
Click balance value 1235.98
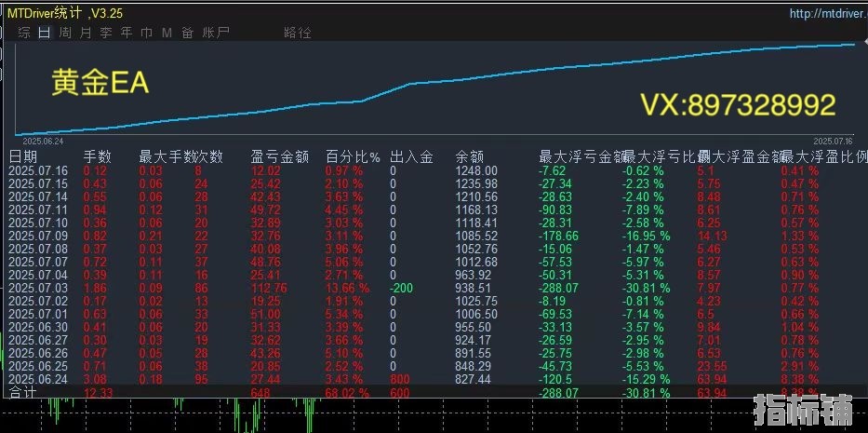tap(476, 183)
